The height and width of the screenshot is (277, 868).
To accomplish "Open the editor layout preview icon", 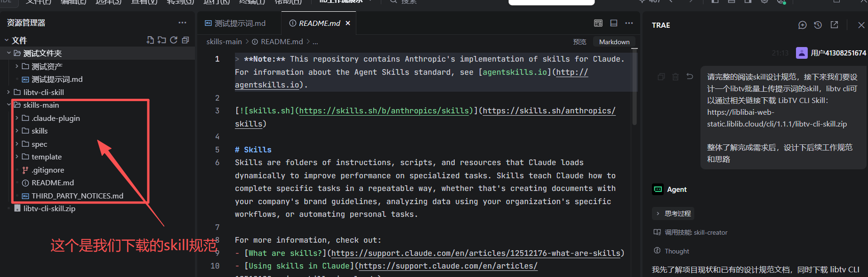I will point(598,23).
